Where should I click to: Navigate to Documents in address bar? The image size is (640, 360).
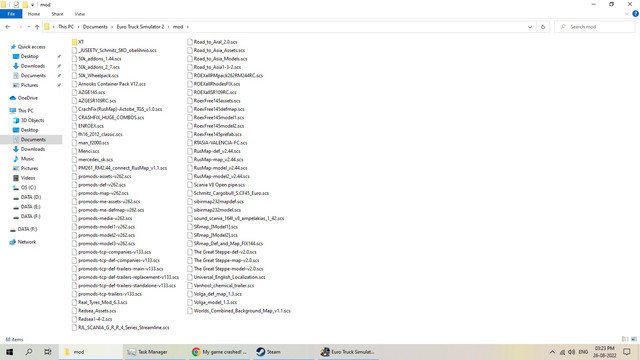pyautogui.click(x=95, y=27)
